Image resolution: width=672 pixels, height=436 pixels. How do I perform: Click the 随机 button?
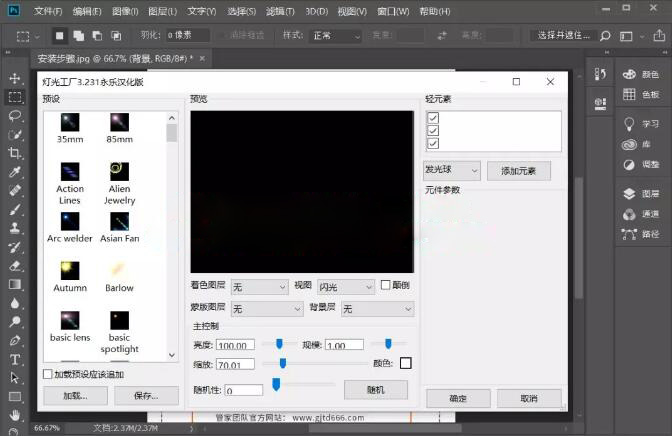click(375, 389)
